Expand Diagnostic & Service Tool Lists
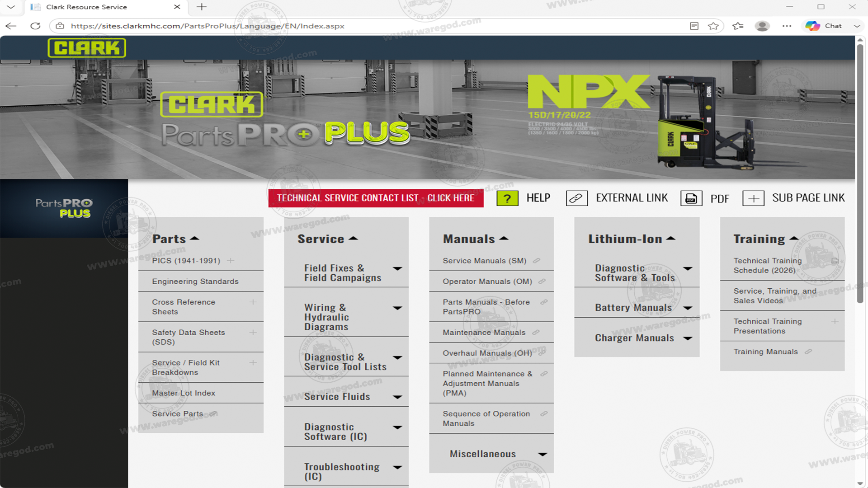Image resolution: width=868 pixels, height=488 pixels. coord(397,357)
